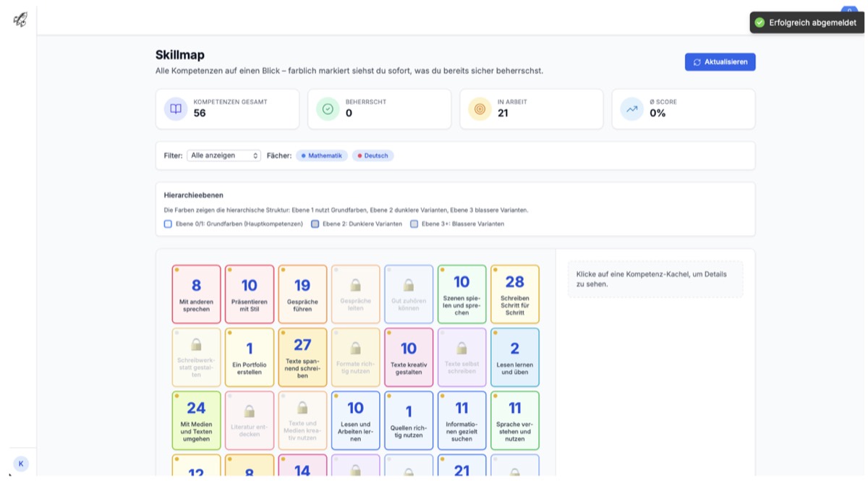Dismiss the Erfolgreich abgemeldet notification
Viewport: 868px width, 481px height.
tap(807, 22)
